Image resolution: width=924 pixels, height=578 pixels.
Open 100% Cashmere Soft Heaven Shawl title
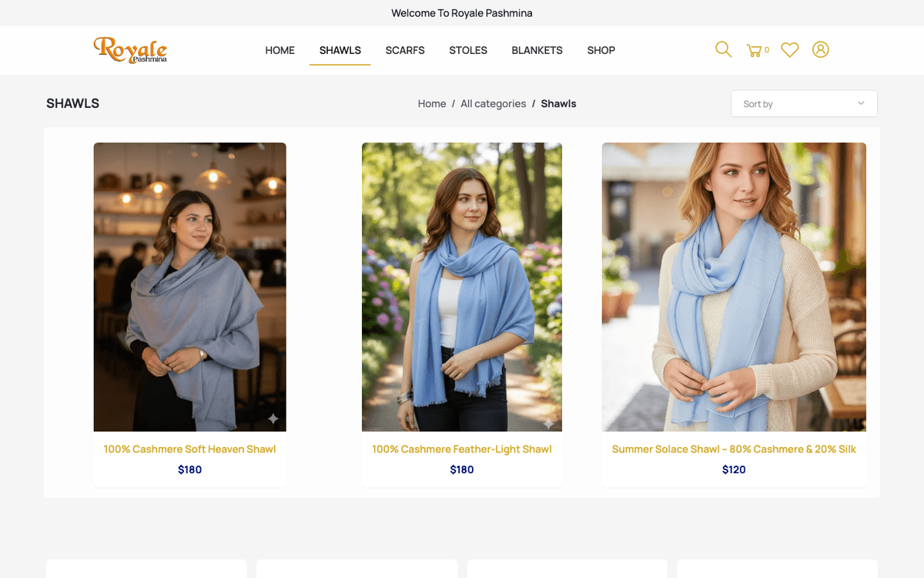[x=190, y=449]
